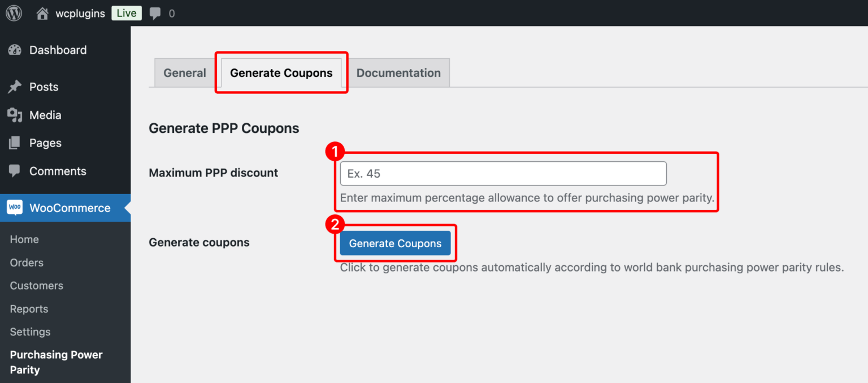Image resolution: width=868 pixels, height=383 pixels.
Task: Navigate to Customers in the sidebar
Action: coord(36,286)
